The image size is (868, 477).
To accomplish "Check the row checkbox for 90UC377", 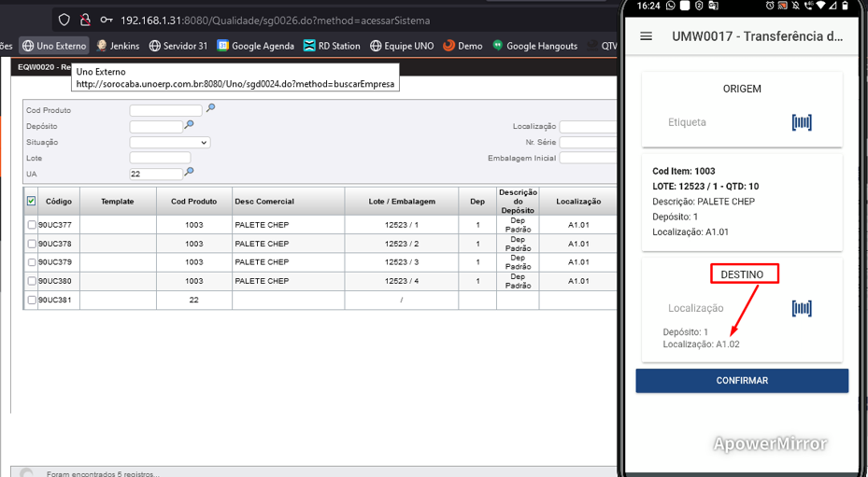I will point(32,225).
